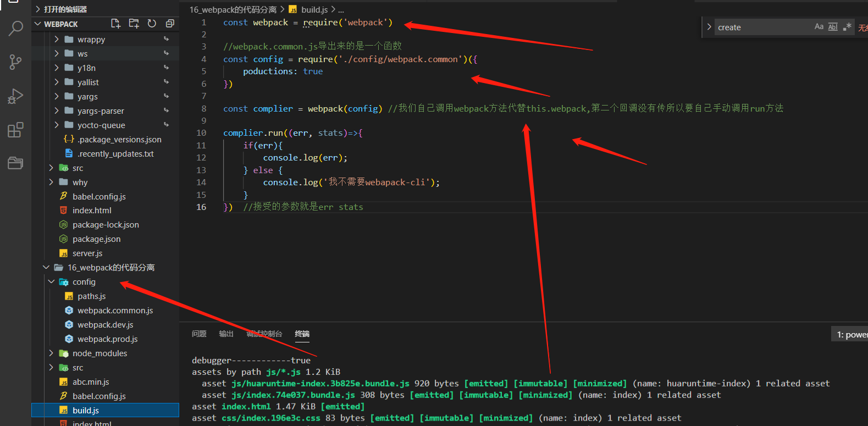Collapse the config folder
Viewport: 868px width, 426px height.
(51, 281)
